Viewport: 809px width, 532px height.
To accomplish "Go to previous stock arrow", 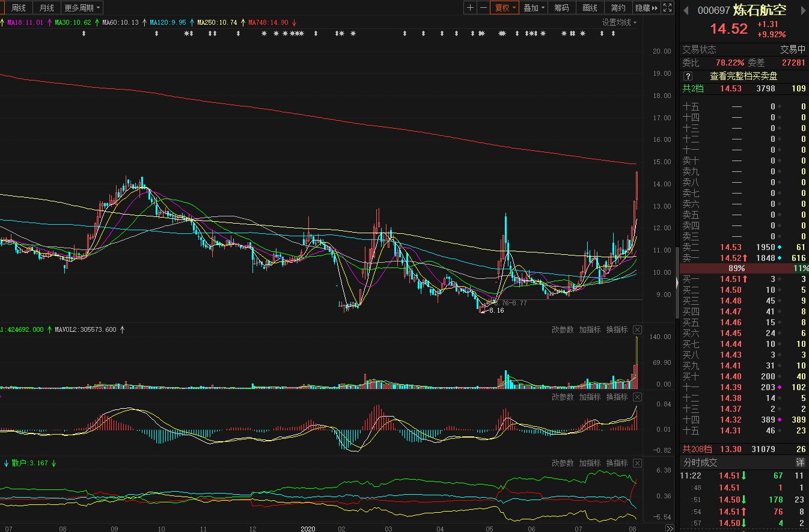I will click(686, 10).
